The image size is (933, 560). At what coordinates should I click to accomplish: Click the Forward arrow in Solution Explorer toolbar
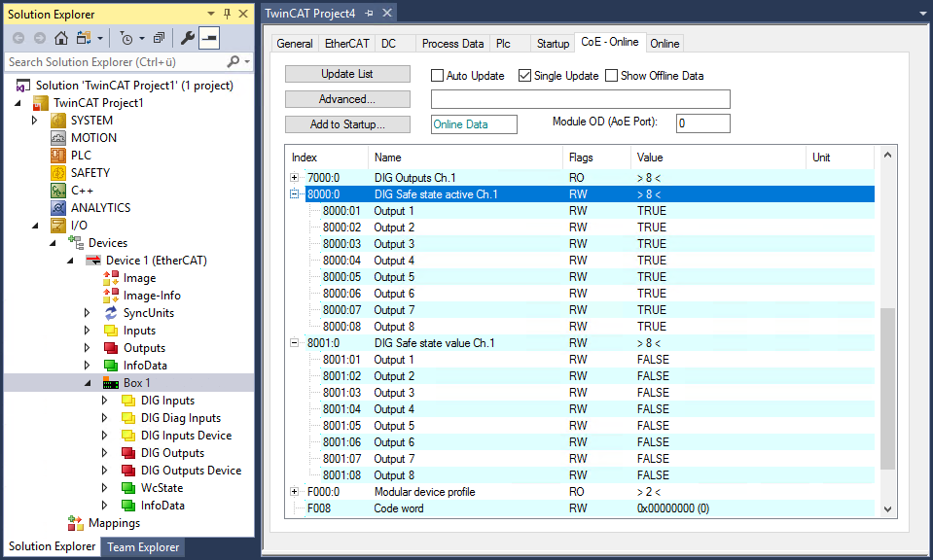pos(39,38)
